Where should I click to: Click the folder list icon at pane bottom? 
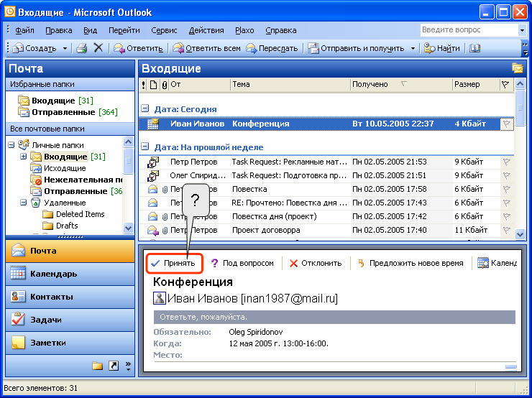[x=97, y=366]
